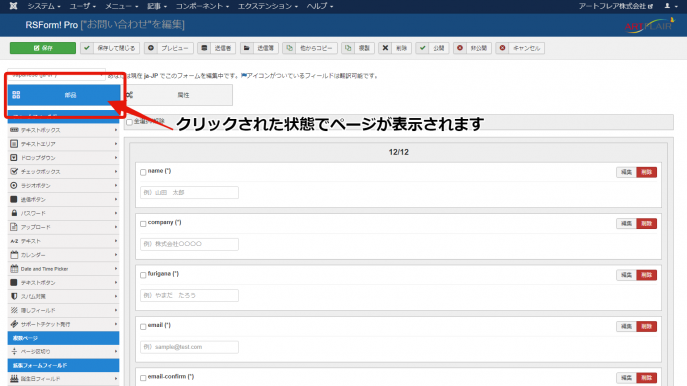Click the スパム対策 shield icon

pyautogui.click(x=14, y=296)
